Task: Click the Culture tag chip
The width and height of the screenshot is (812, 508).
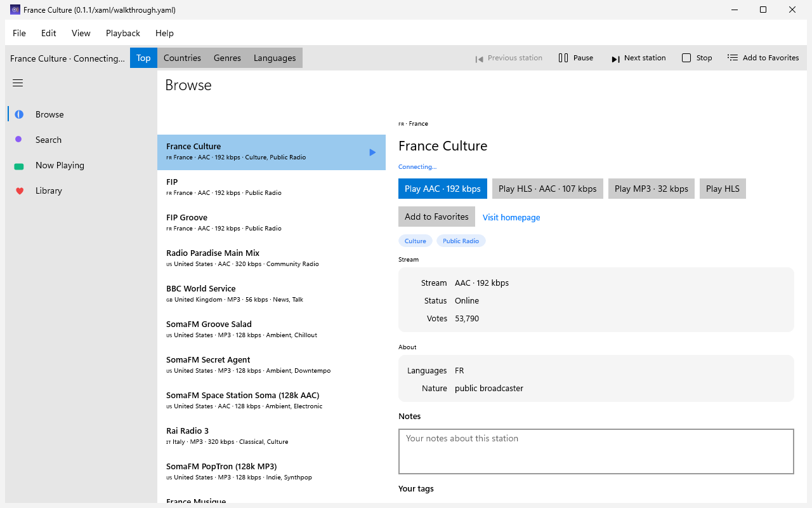Action: (416, 241)
